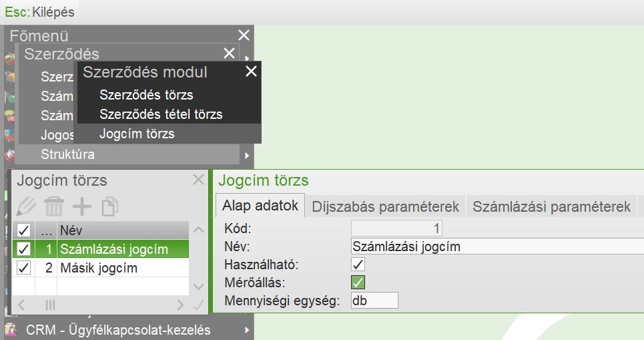The height and width of the screenshot is (340, 644).
Task: Expand the CRM - Ügyfélkapcsolat-kezelés submenu arrow
Action: (x=247, y=330)
